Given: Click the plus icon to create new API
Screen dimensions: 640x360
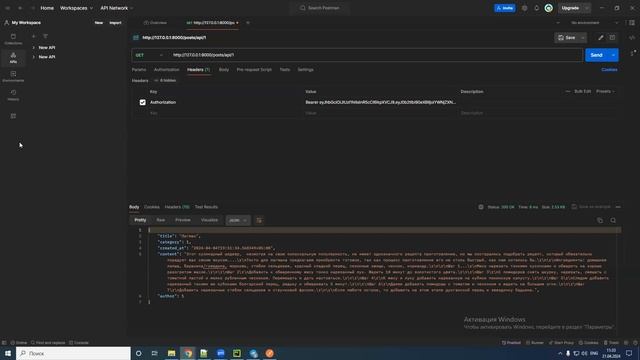Looking at the screenshot, I should pyautogui.click(x=33, y=36).
